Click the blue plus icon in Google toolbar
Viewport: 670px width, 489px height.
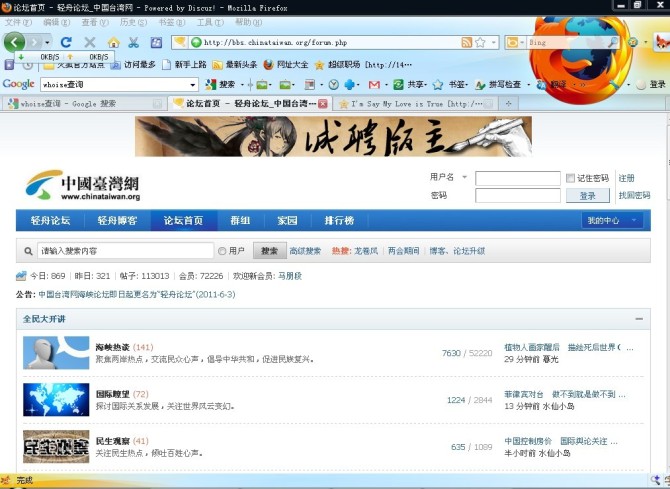point(350,85)
